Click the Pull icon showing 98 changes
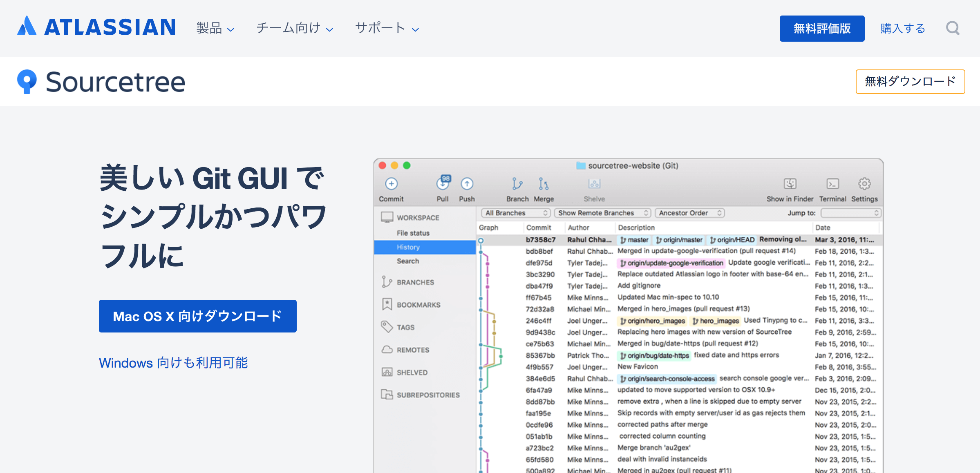 click(443, 184)
